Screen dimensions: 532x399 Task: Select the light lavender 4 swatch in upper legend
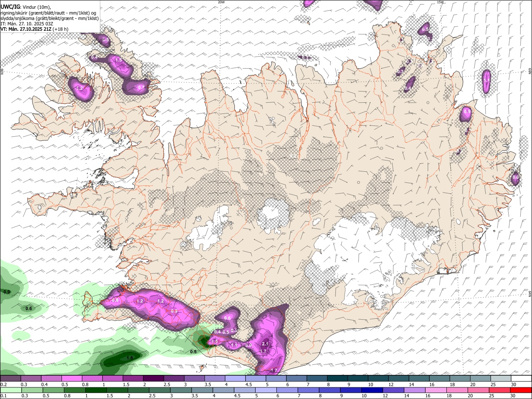coord(235,379)
